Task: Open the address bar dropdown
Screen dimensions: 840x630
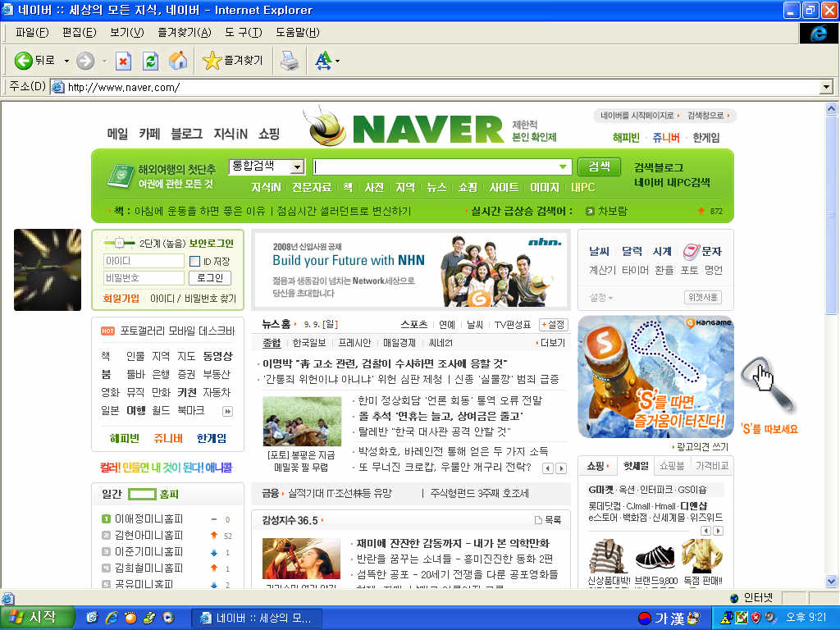Action: pos(827,87)
